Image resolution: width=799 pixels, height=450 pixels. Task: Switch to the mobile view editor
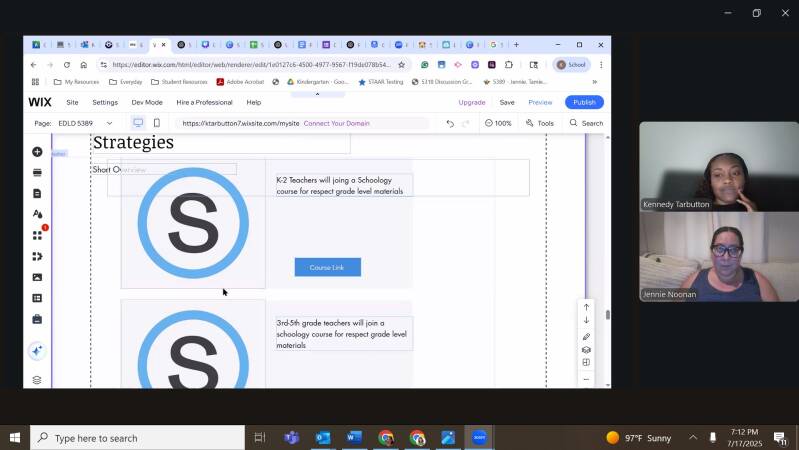tap(157, 123)
